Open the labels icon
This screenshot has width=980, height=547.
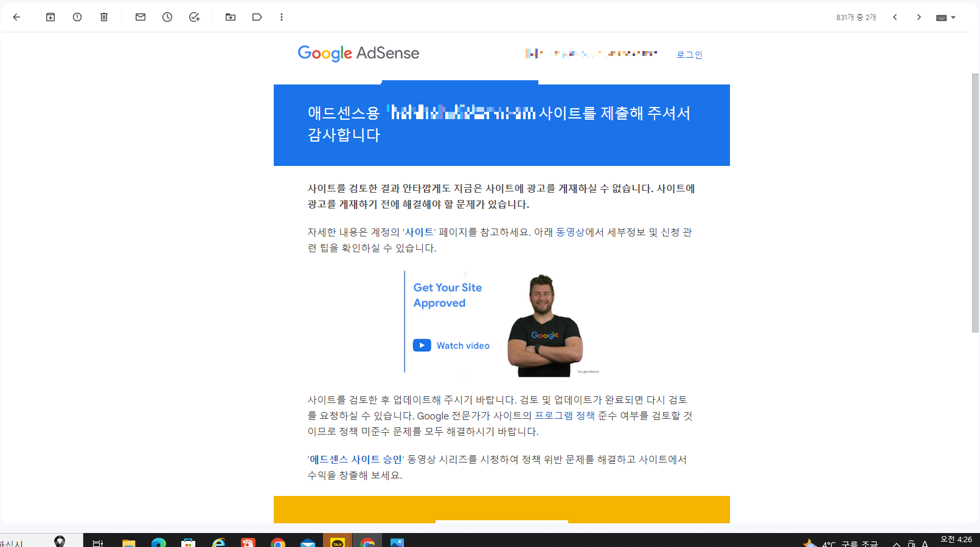tap(257, 17)
